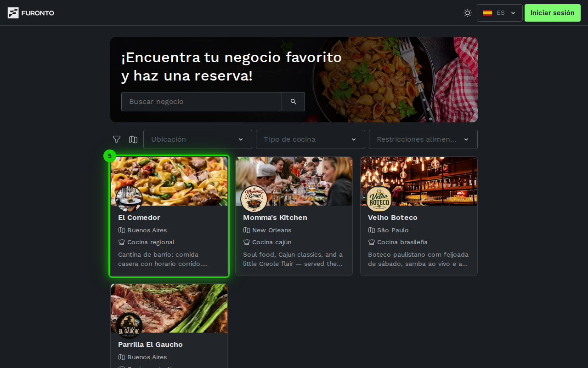Screen dimensions: 588x368
Task: Focus the Buscar negocio search field
Action: point(201,102)
